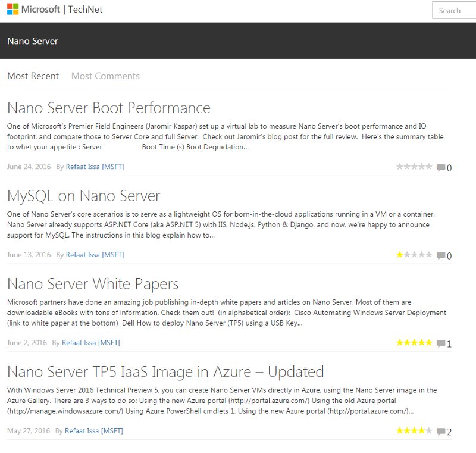Rate the MySQL on Nano Server post stars
The height and width of the screenshot is (453, 476).
click(414, 254)
